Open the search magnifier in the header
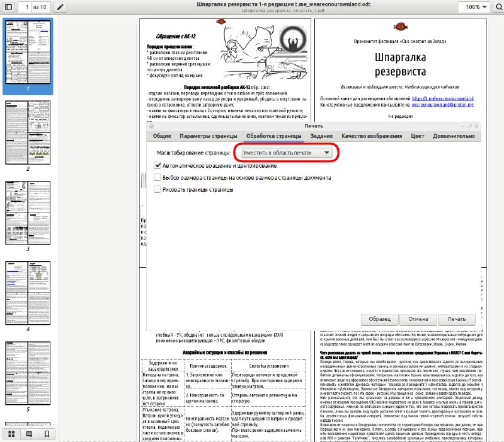The height and width of the screenshot is (442, 504). [x=499, y=7]
